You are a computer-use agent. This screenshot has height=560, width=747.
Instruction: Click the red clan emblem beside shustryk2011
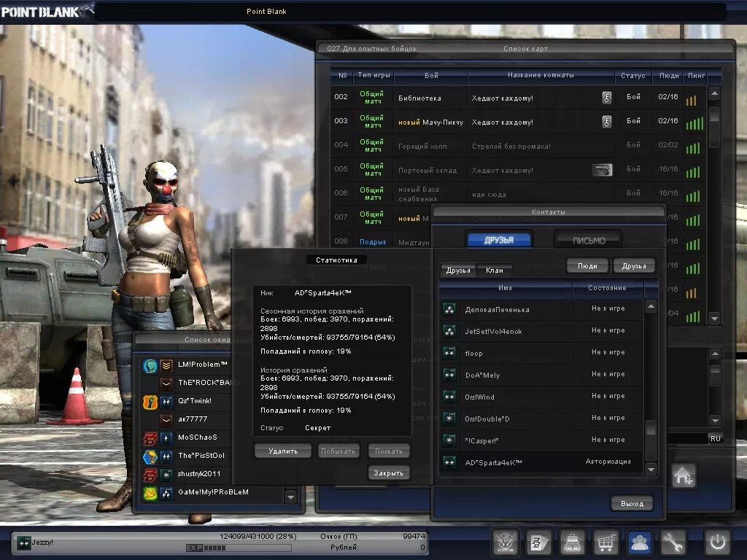150,474
